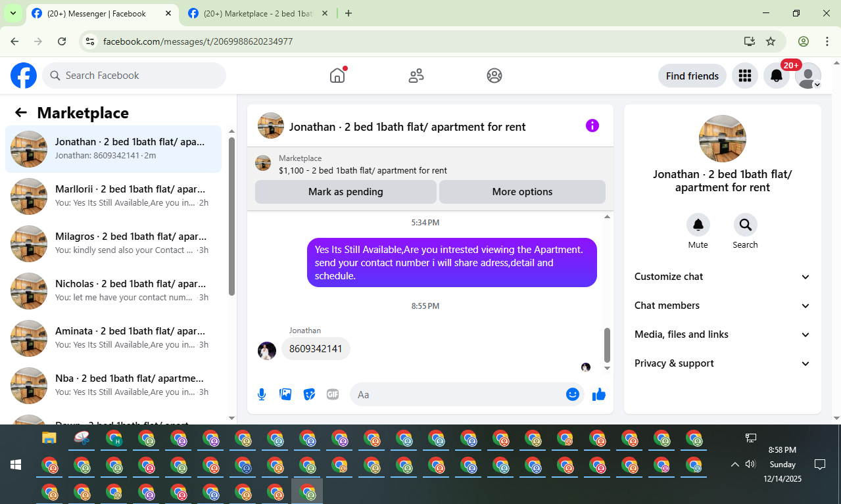Open volume control in system tray

(750, 465)
